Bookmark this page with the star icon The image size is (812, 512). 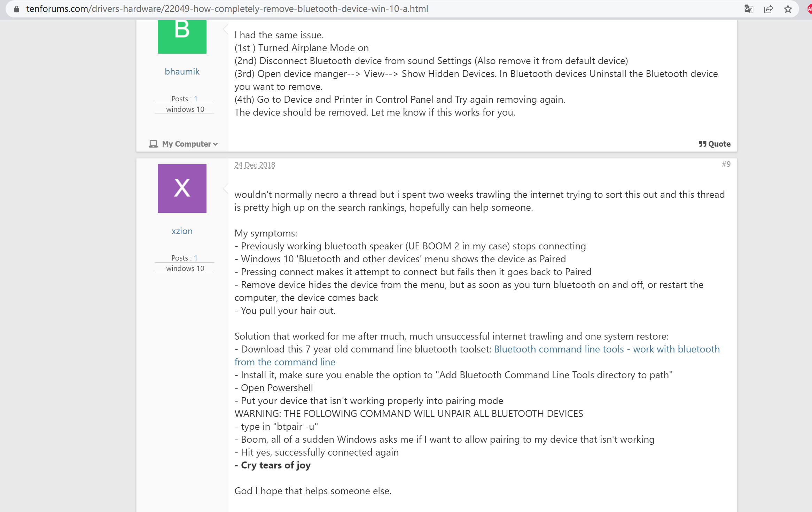[x=788, y=9]
